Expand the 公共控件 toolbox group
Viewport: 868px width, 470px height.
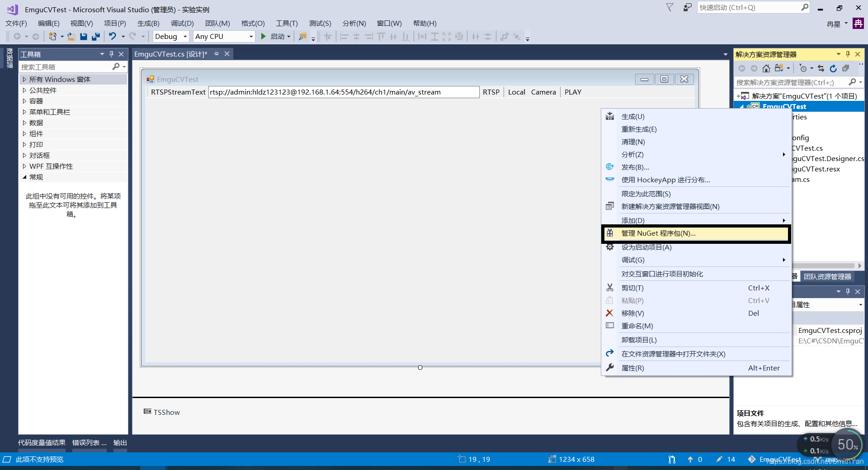click(x=24, y=90)
